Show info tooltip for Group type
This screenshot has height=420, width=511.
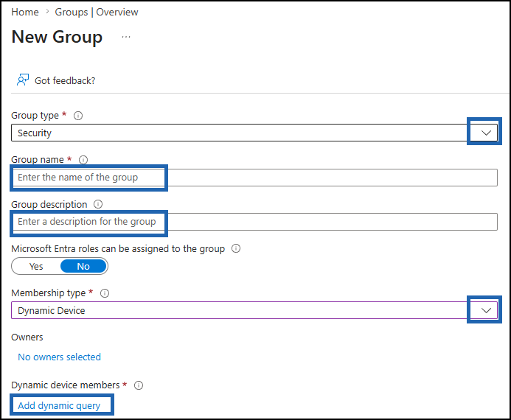(78, 116)
